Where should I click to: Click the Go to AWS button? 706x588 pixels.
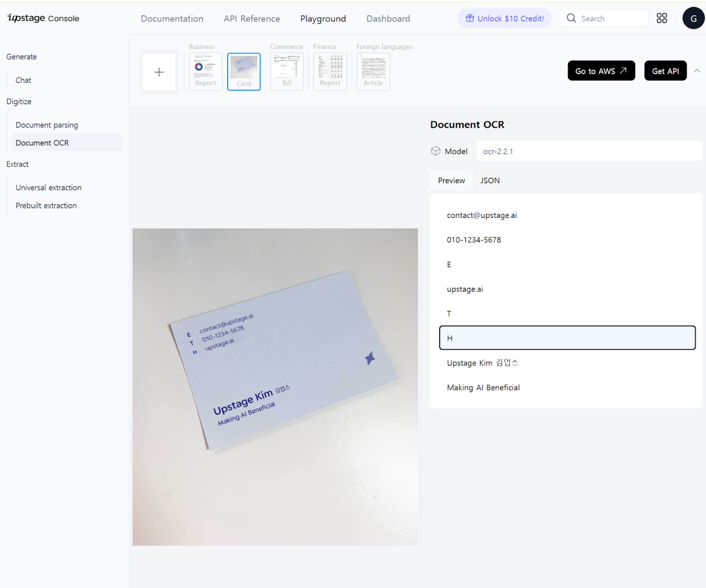pyautogui.click(x=601, y=71)
